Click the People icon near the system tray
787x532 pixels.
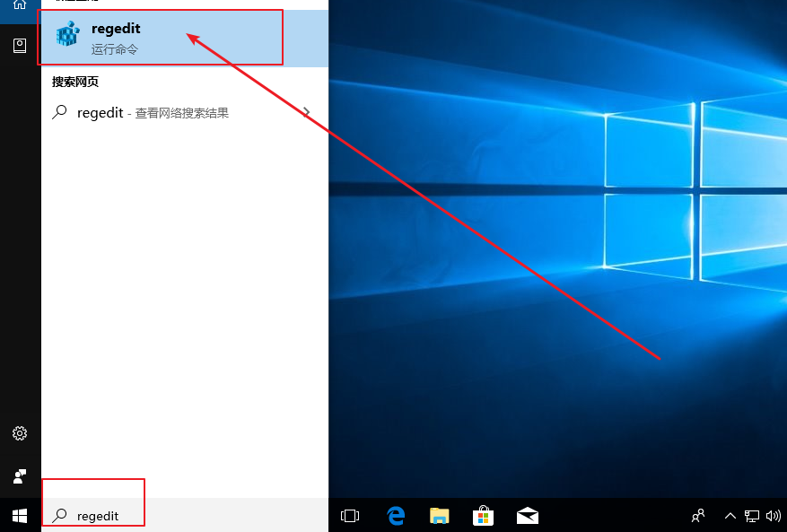point(697,516)
